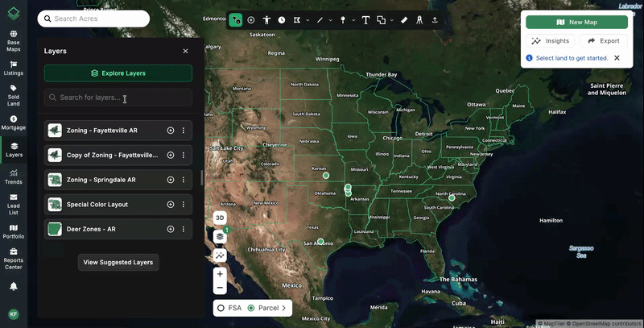Select the line draw tool
This screenshot has height=328, width=644.
click(320, 19)
